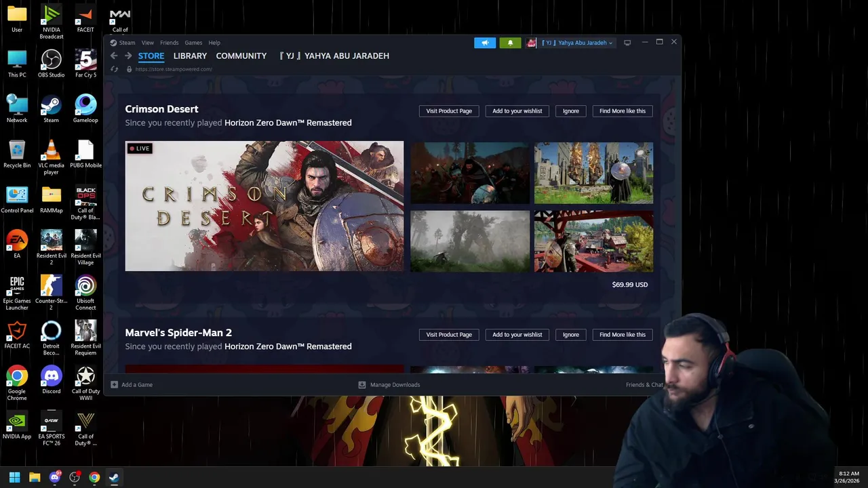The image size is (868, 488).
Task: Open the Friends menu
Action: coord(169,43)
